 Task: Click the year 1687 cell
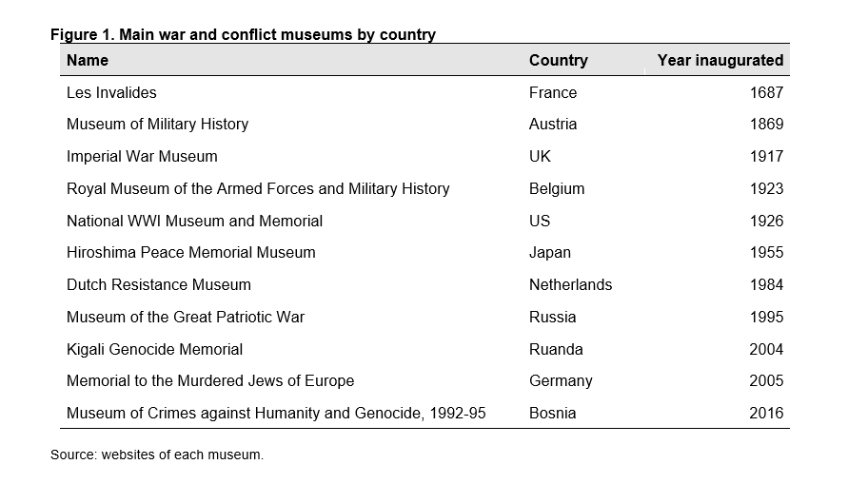point(766,92)
